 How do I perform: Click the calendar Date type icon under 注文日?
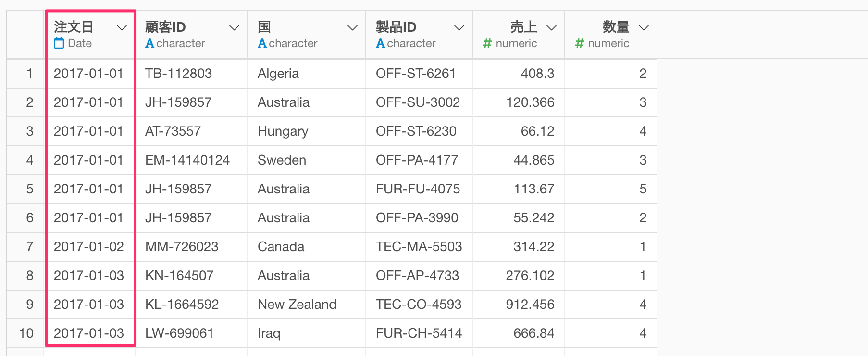pos(59,43)
